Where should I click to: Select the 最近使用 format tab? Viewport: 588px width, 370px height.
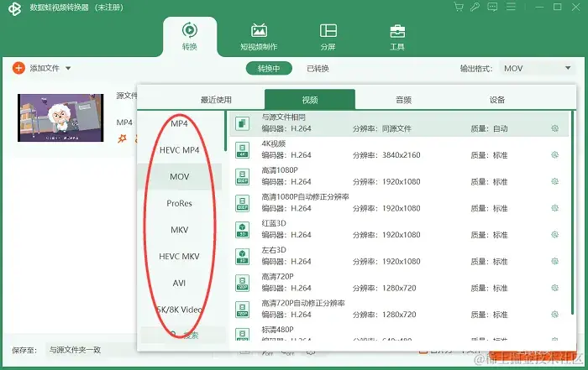click(x=216, y=100)
